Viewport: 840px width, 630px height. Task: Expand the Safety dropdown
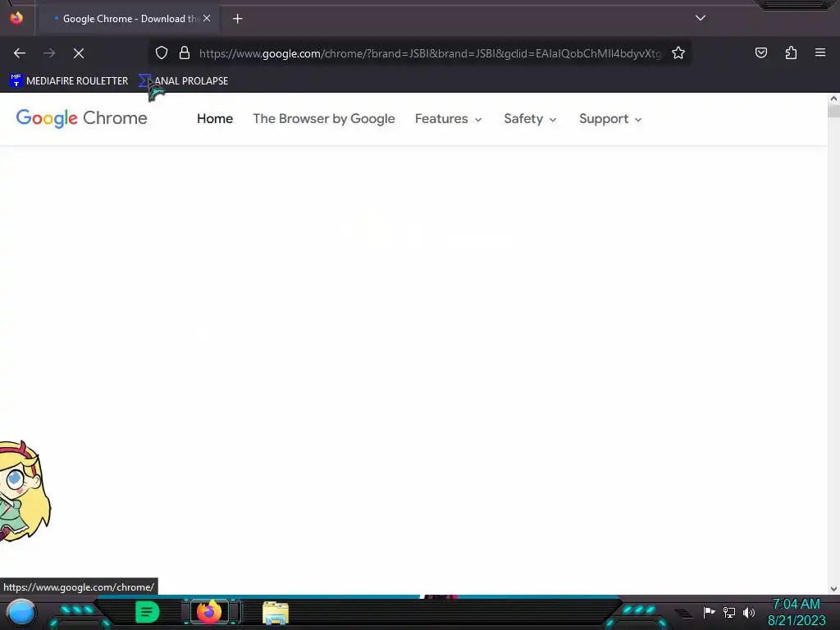[x=530, y=119]
